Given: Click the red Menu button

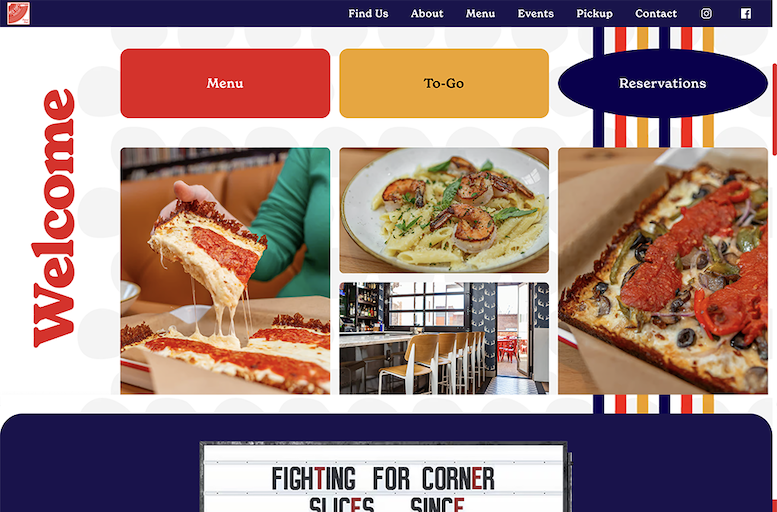Looking at the screenshot, I should click(x=225, y=83).
